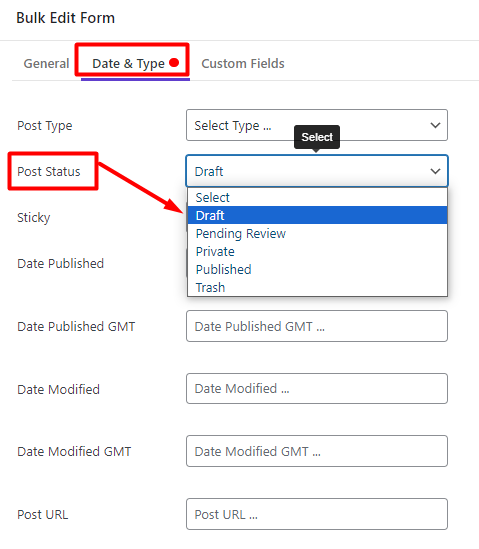This screenshot has height=549, width=479.
Task: Pick Draft from the status list
Action: pos(317,215)
